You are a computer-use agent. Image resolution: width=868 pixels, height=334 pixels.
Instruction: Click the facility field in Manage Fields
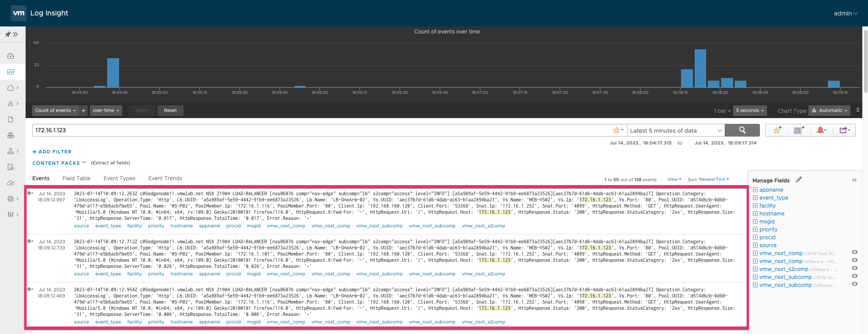click(x=767, y=206)
